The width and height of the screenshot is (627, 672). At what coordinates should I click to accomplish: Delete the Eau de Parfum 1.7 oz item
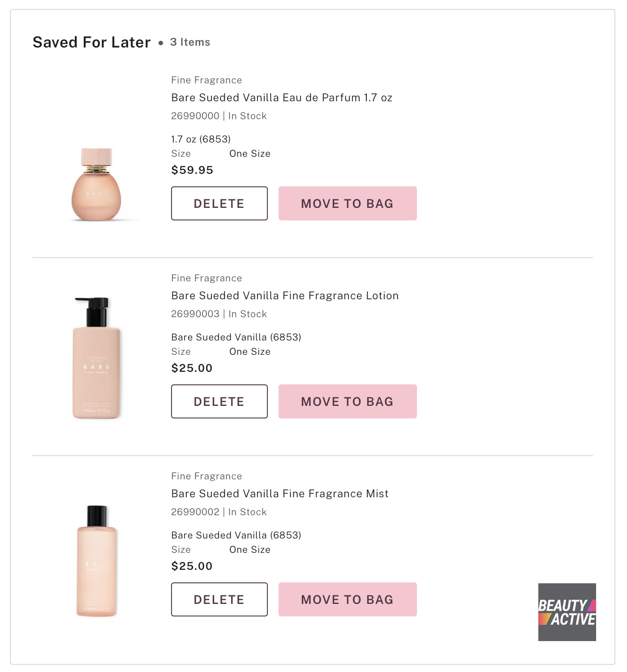219,203
